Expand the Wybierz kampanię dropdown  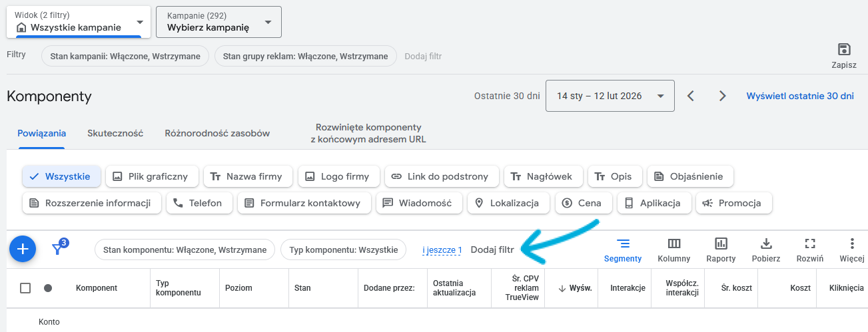click(x=218, y=23)
